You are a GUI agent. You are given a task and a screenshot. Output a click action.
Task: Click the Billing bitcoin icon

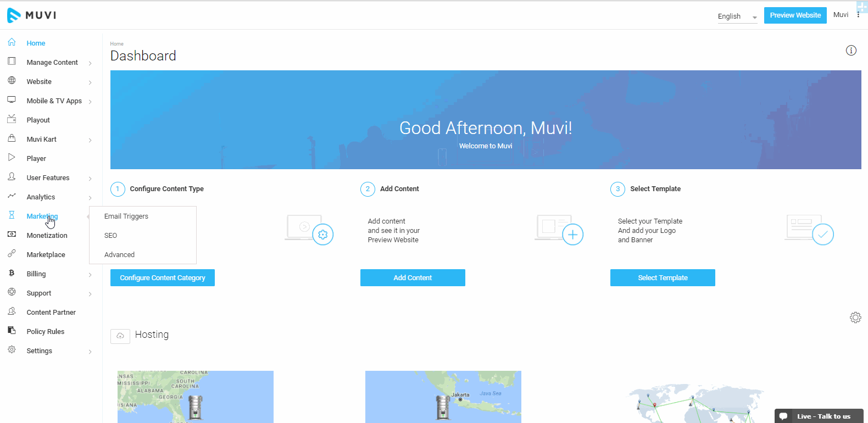[12, 273]
